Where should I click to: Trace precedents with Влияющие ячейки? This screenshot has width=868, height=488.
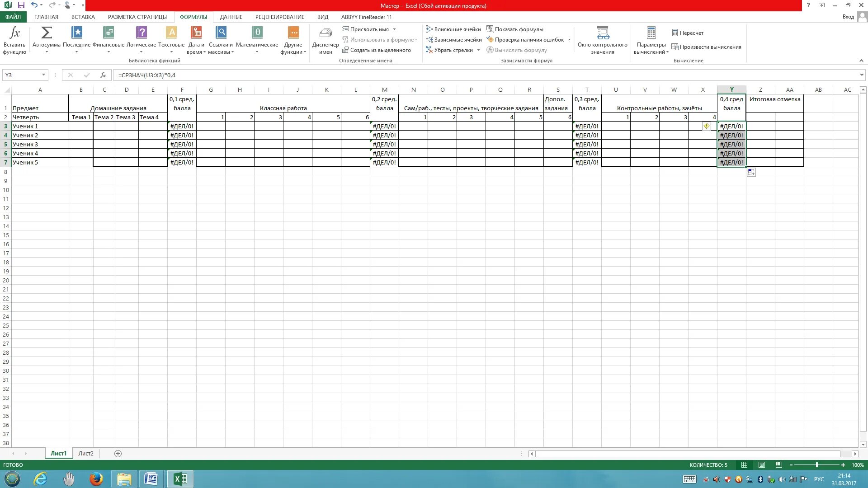point(453,29)
